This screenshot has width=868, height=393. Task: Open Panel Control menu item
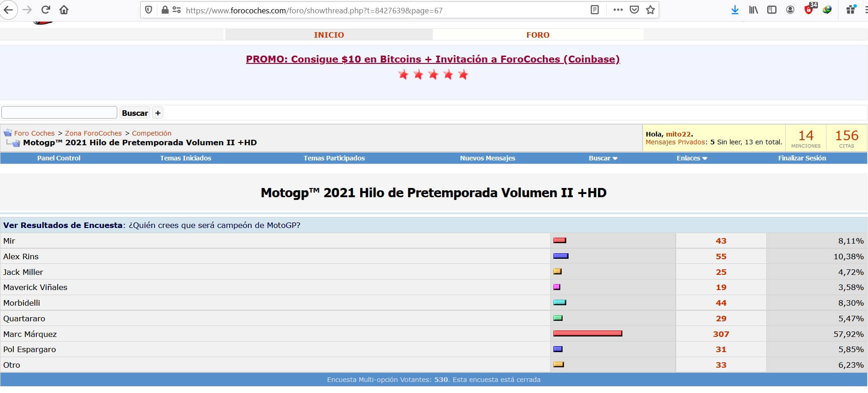point(59,158)
